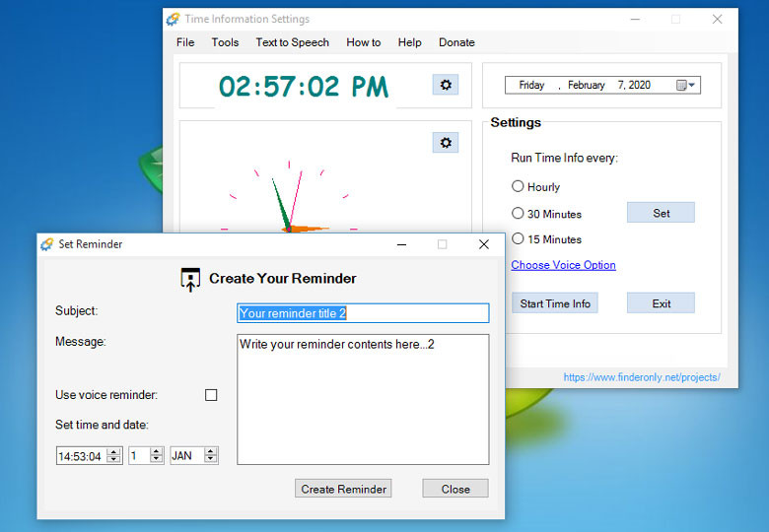Viewport: 769px width, 532px height.
Task: Click the Close button in Set Reminder
Action: pyautogui.click(x=455, y=489)
